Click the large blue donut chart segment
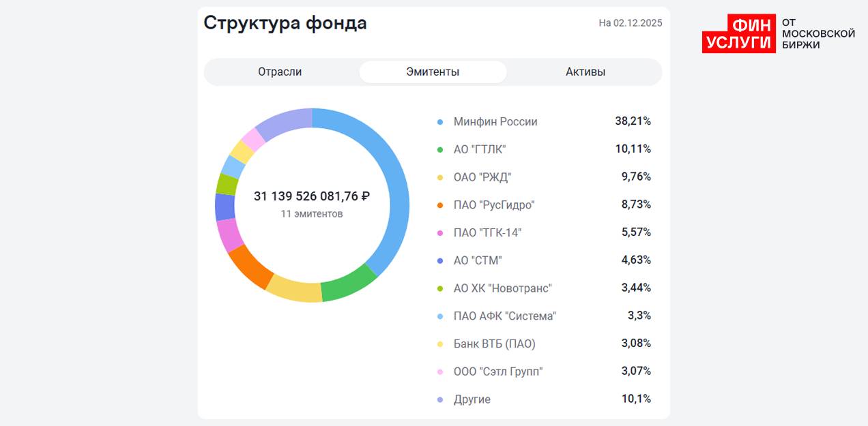The width and height of the screenshot is (868, 426). pyautogui.click(x=392, y=184)
